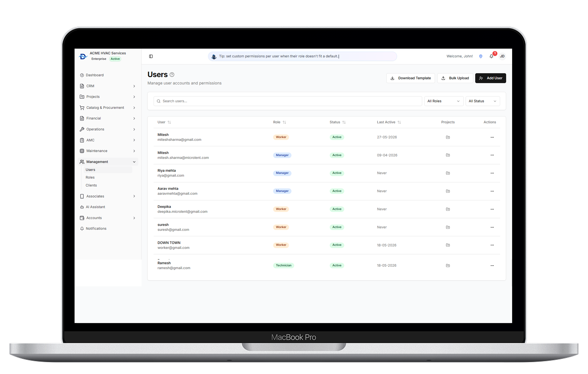Open the JD profile avatar
This screenshot has height=374, width=588.
(x=502, y=56)
